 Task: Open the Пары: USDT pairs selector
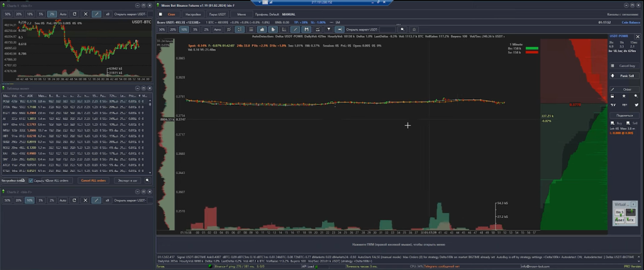click(x=218, y=14)
